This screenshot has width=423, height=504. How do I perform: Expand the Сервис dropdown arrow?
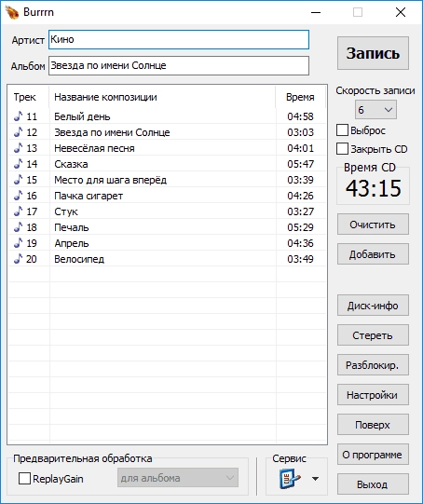tap(315, 479)
